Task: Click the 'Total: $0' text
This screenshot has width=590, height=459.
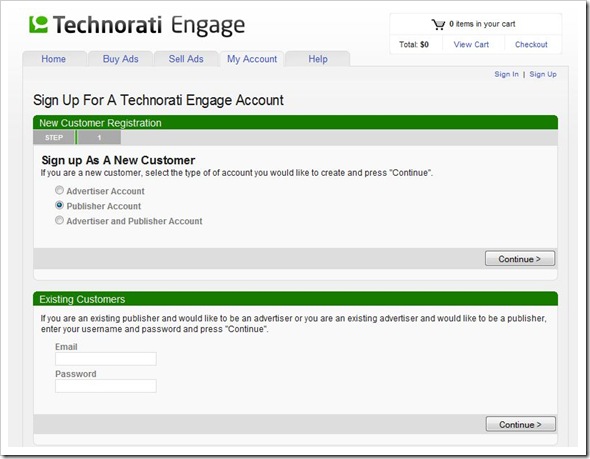Action: pyautogui.click(x=414, y=44)
